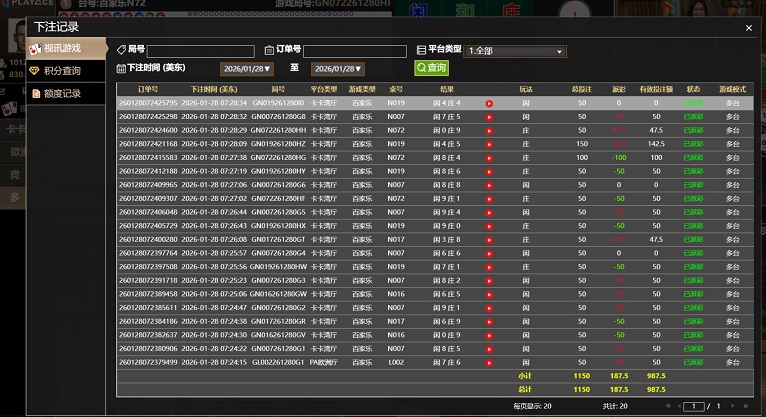
Task: Play replay for order 260128072415583
Action: (x=489, y=157)
